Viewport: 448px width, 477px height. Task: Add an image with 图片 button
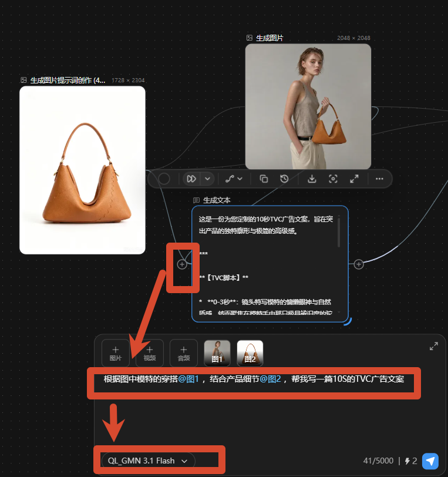tap(116, 353)
